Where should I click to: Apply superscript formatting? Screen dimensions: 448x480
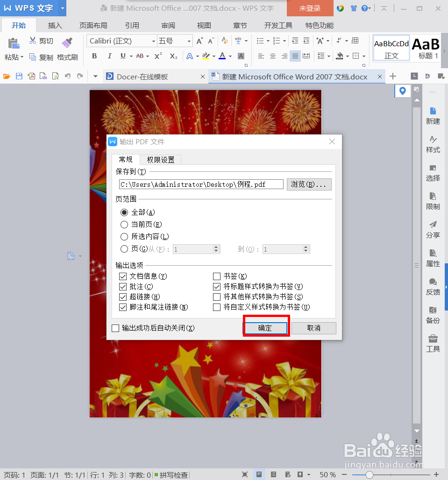pyautogui.click(x=158, y=56)
